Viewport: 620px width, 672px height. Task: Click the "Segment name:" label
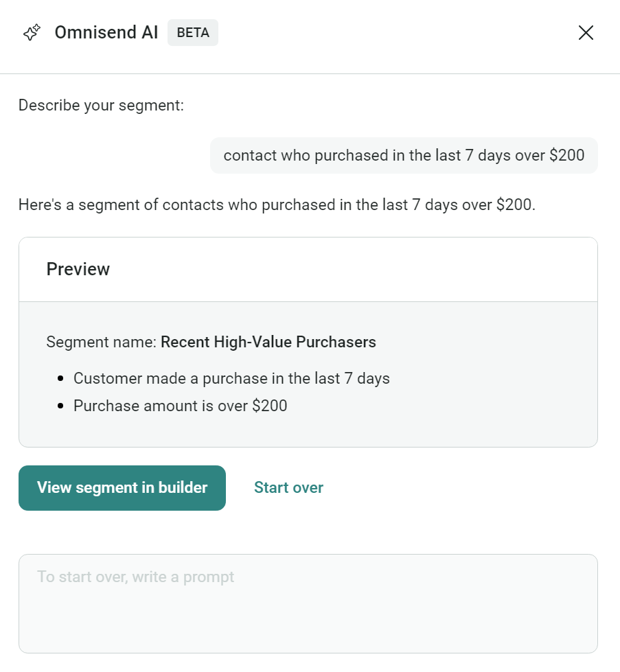pos(101,342)
